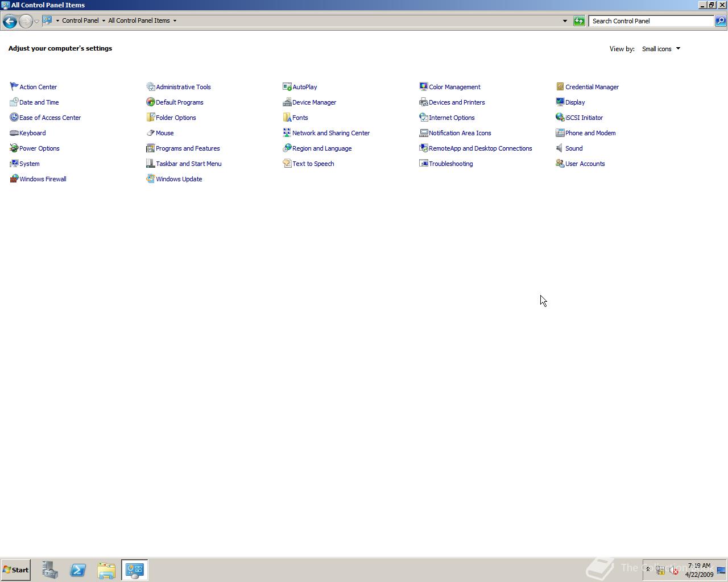Open the Display link

click(x=575, y=102)
